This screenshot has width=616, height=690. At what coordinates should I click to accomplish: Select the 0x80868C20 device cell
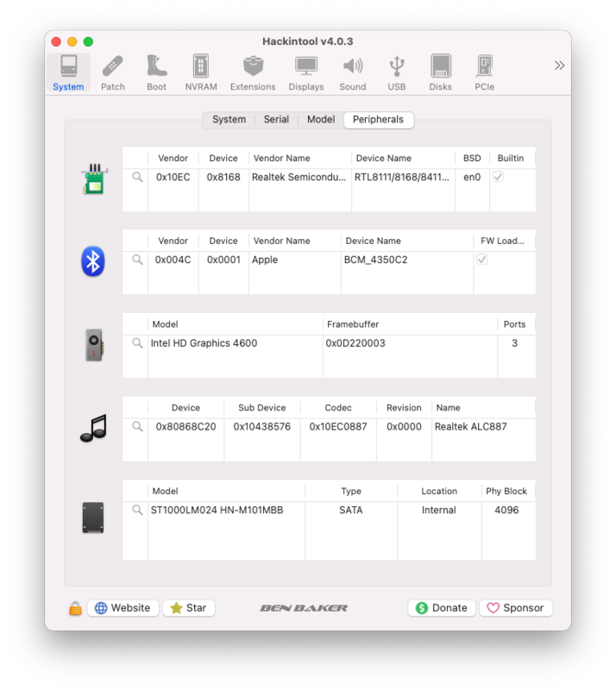[x=185, y=426]
